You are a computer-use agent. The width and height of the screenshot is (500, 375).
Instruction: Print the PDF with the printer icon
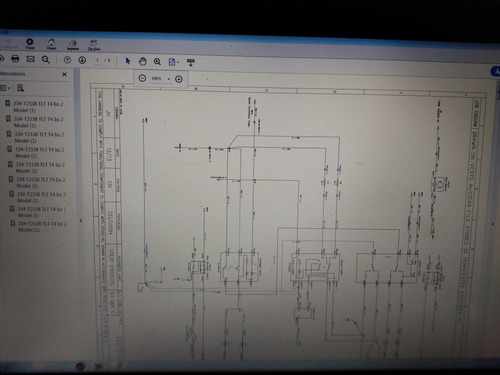tap(15, 59)
